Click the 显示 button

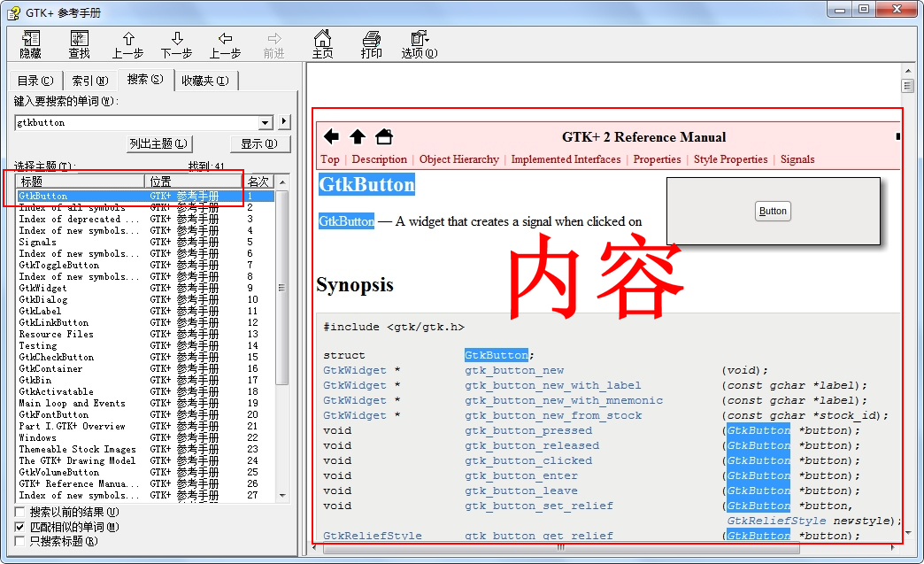pos(260,143)
